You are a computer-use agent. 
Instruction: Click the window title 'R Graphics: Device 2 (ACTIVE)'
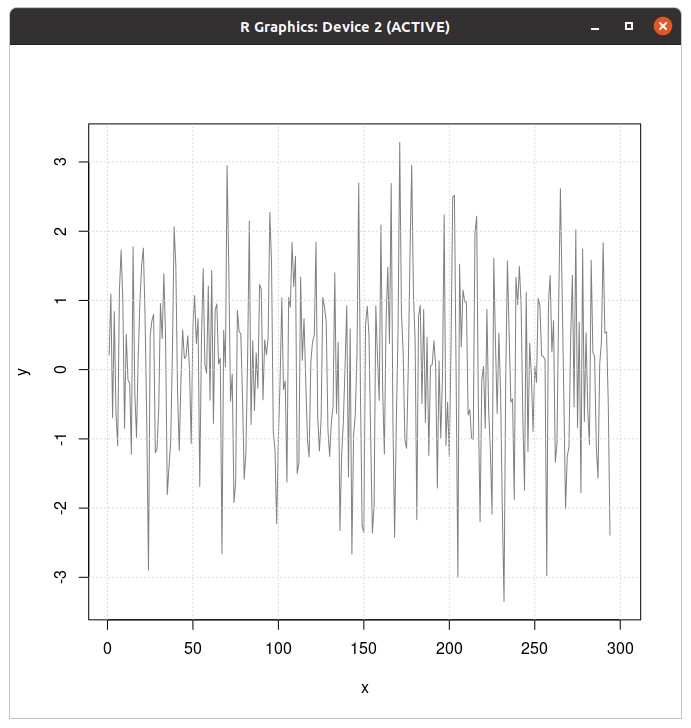coord(345,27)
